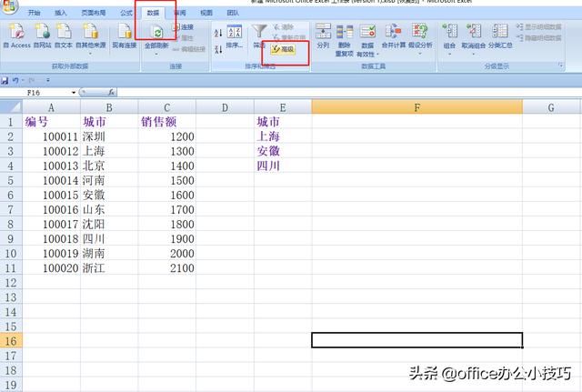The width and height of the screenshot is (582, 392).
Task: Expand What-If Analysis dropdown arrow
Action: (x=420, y=54)
